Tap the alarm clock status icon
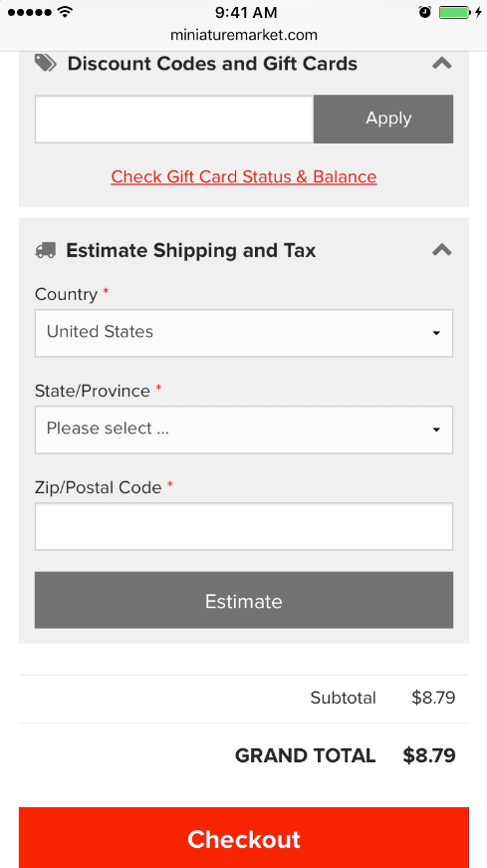 coord(425,12)
